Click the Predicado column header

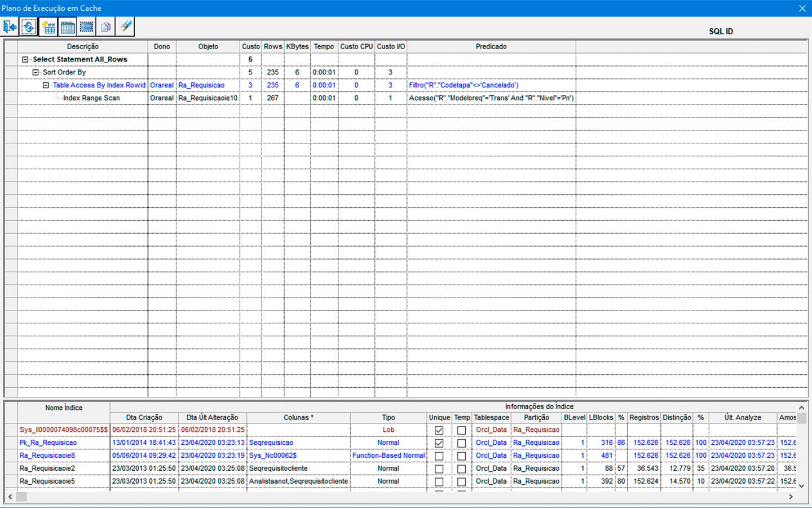click(x=491, y=46)
